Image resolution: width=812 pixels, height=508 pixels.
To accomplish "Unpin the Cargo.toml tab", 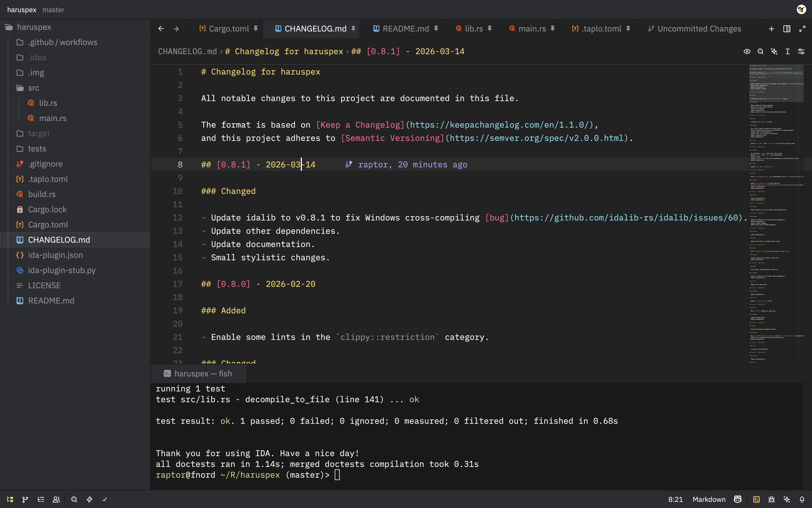I will coord(256,29).
